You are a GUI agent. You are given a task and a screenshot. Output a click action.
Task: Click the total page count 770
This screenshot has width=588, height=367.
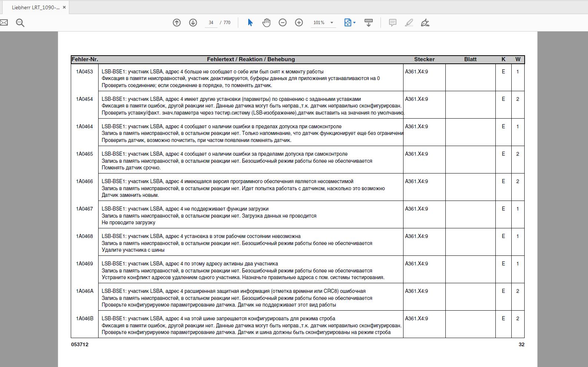click(x=227, y=23)
